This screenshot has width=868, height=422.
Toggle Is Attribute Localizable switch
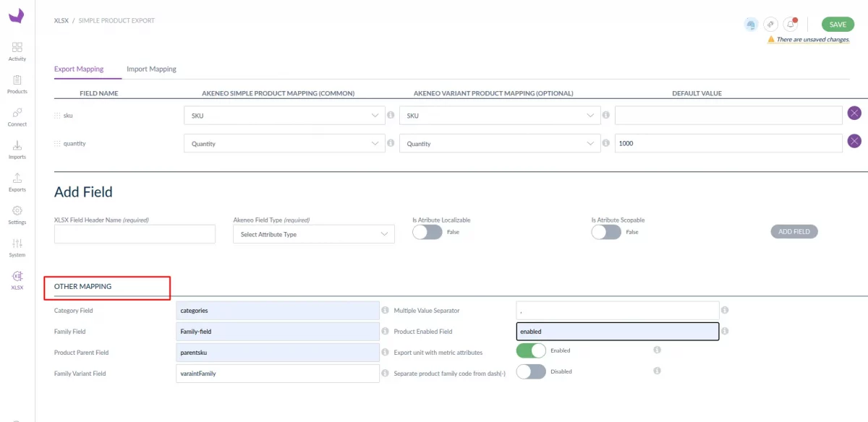click(427, 232)
